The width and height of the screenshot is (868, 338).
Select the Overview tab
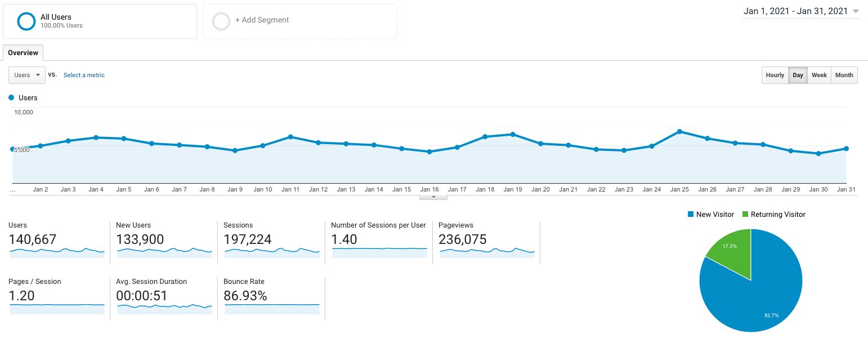pos(23,52)
